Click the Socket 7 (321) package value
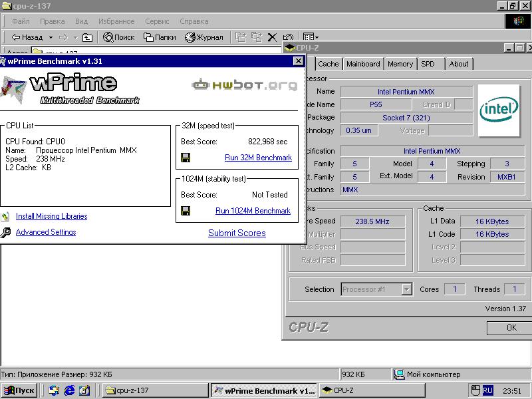Image resolution: width=532 pixels, height=399 pixels. tap(406, 118)
